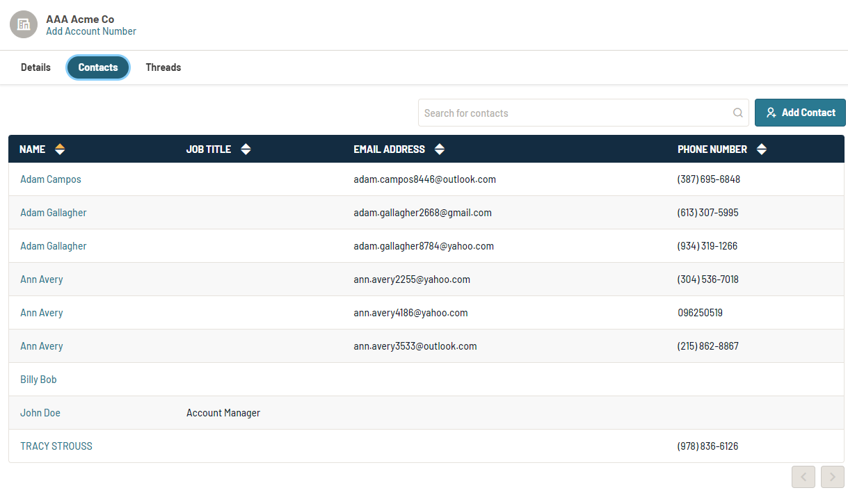
Task: Switch to the Details tab
Action: pyautogui.click(x=35, y=67)
